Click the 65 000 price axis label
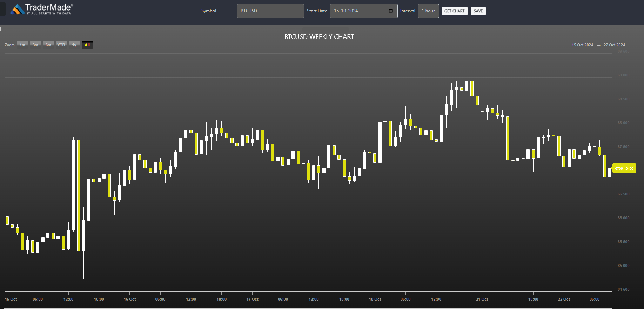Viewport: 644px width, 309px height. point(623,266)
